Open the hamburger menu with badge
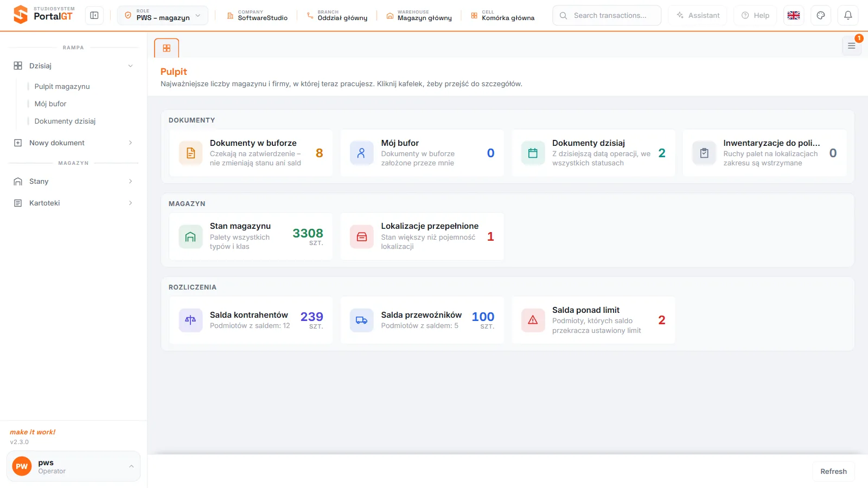 pyautogui.click(x=852, y=46)
